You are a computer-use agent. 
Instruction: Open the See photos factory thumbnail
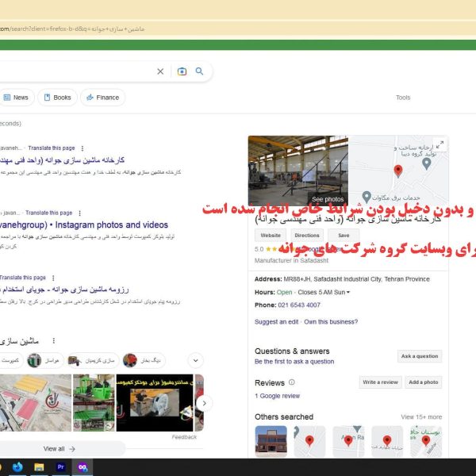(297, 171)
